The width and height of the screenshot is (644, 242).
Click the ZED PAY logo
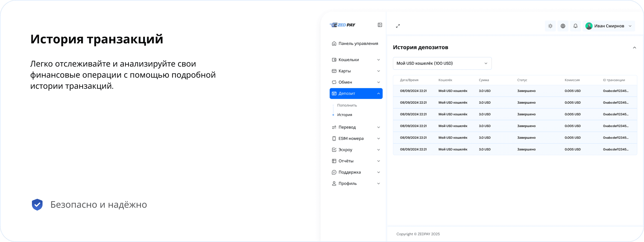tap(342, 25)
